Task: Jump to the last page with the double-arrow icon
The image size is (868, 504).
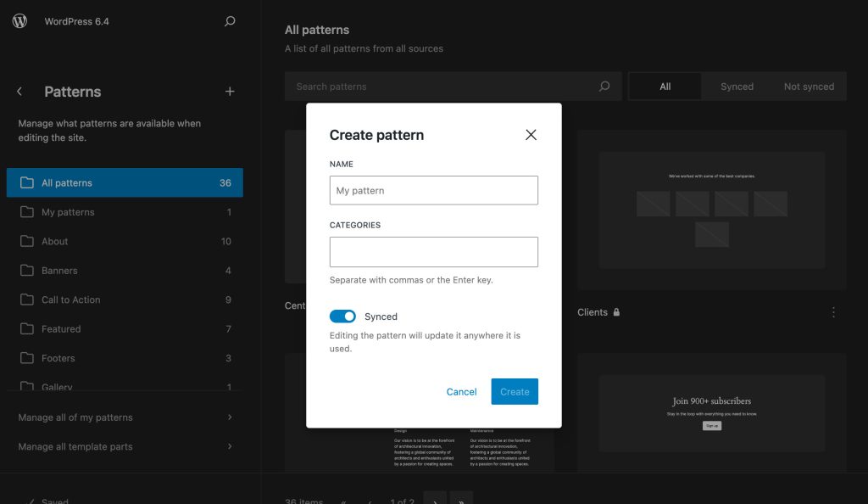Action: pos(460,499)
